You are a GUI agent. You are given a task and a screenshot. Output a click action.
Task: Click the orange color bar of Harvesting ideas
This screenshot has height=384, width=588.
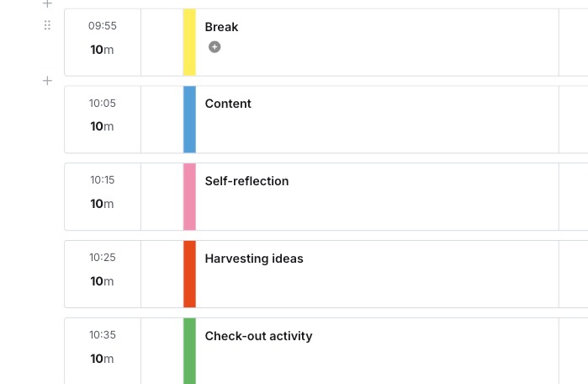(189, 275)
